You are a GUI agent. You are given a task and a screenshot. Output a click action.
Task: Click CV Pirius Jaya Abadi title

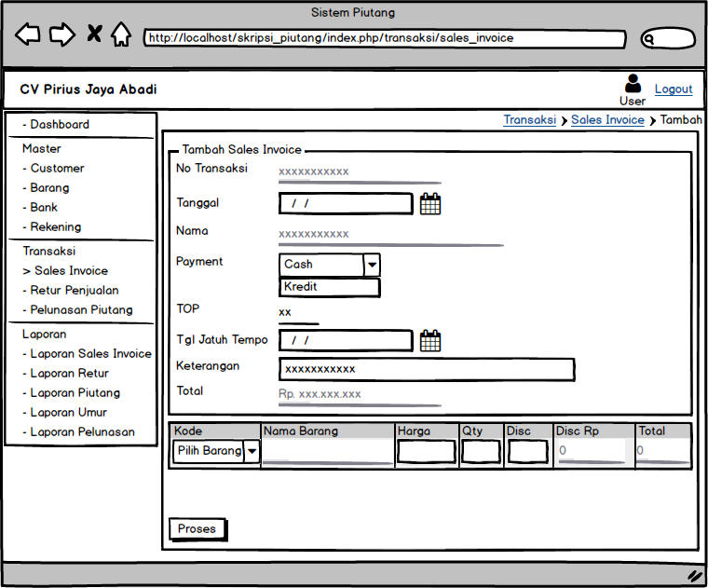tap(88, 89)
